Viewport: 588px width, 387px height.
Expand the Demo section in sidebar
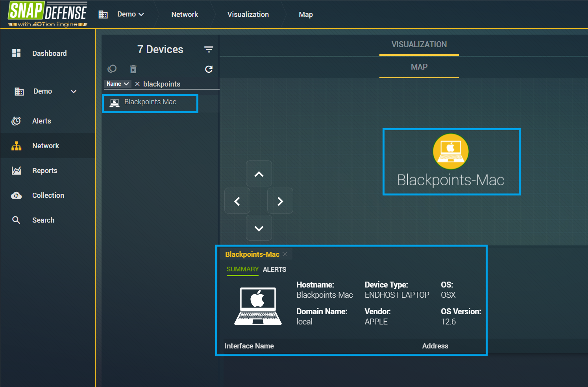point(73,92)
